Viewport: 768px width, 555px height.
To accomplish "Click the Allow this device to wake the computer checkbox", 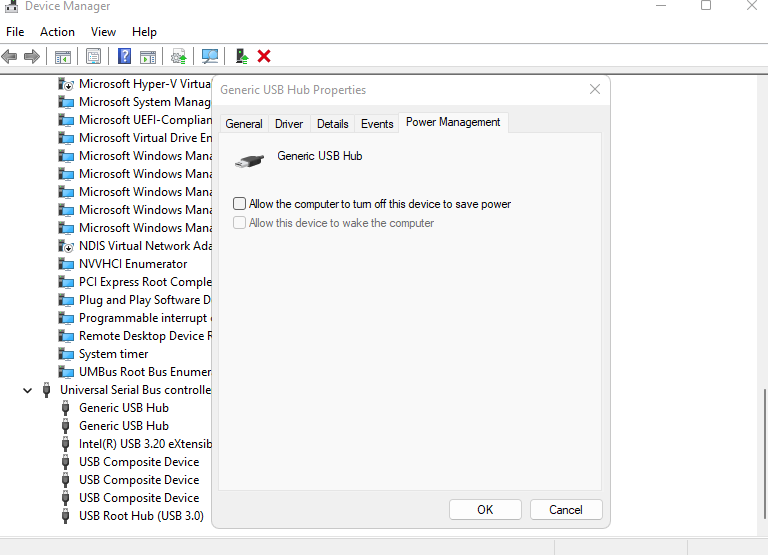I will point(240,222).
